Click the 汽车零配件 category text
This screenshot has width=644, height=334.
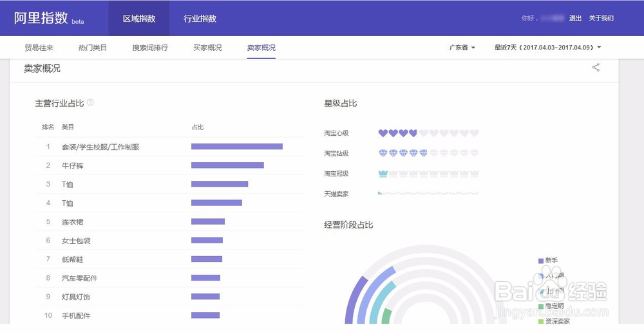point(80,278)
